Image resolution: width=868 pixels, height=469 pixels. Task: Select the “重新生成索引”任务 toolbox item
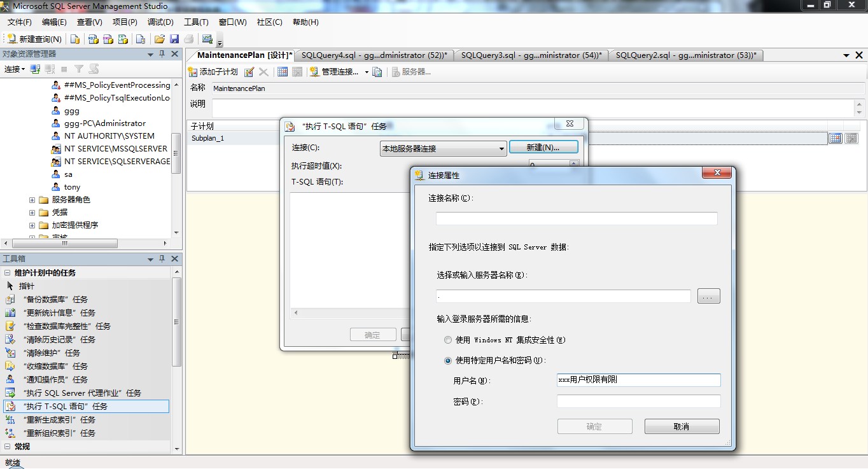[x=86, y=419]
